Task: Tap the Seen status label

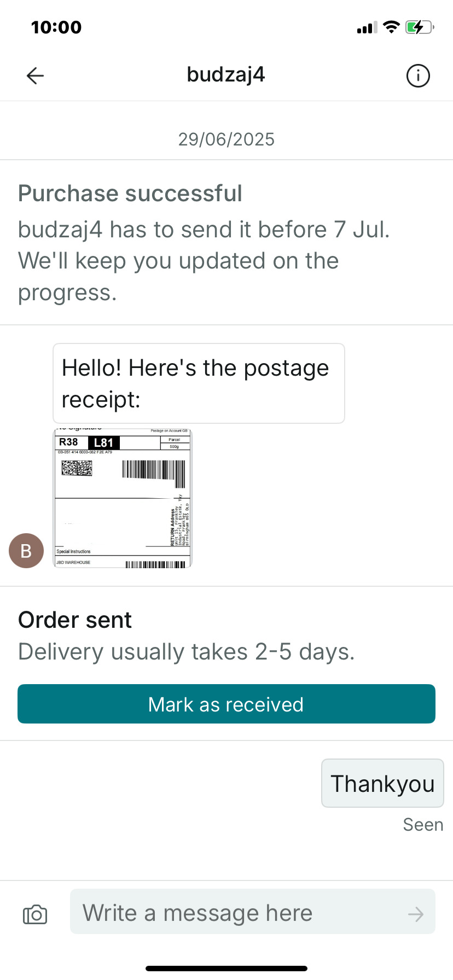Action: (x=423, y=825)
